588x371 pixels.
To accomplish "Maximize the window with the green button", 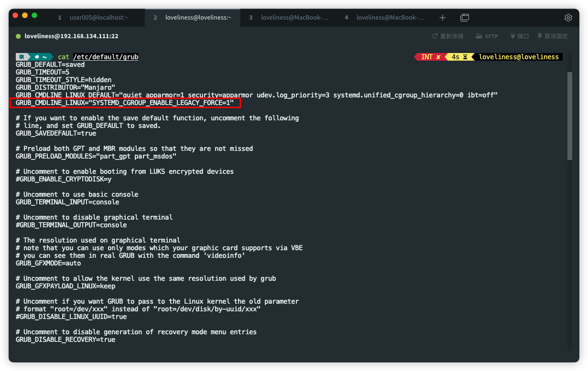I will coord(34,16).
